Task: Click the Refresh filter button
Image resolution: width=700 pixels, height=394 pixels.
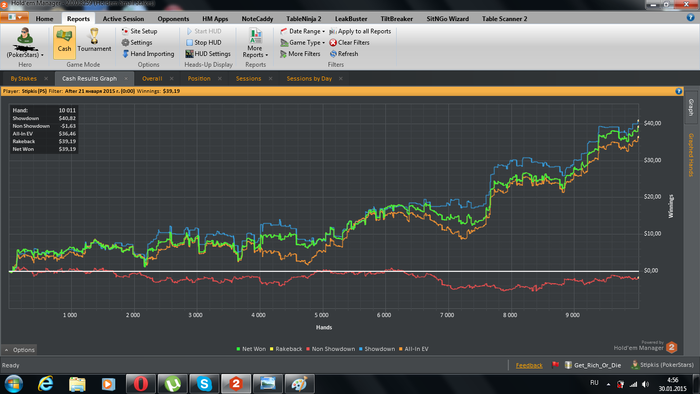Action: 344,54
